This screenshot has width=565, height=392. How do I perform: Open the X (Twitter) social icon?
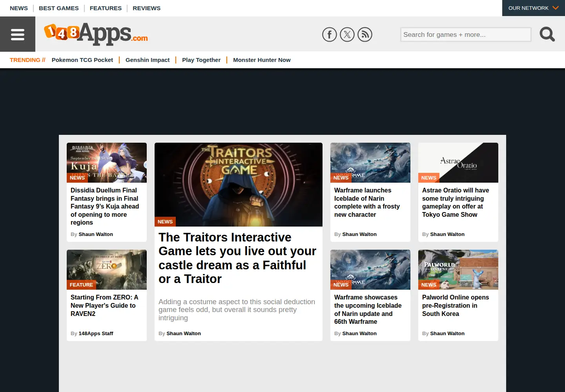click(347, 34)
